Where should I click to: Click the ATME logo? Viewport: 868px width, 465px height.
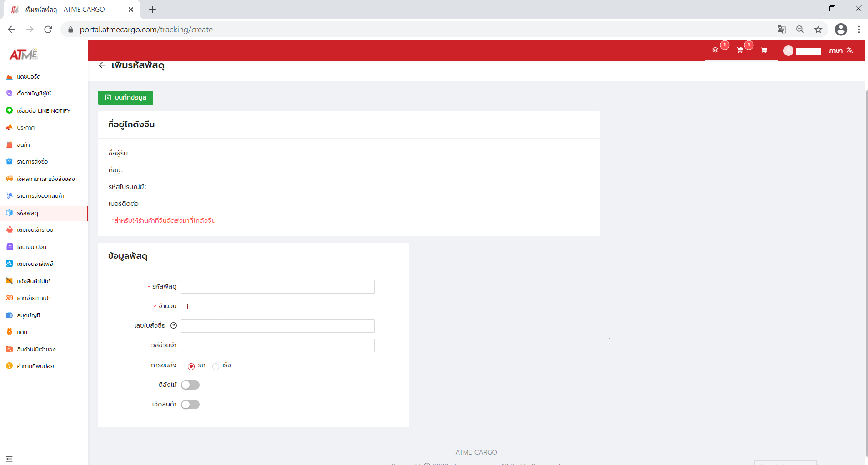tap(24, 55)
